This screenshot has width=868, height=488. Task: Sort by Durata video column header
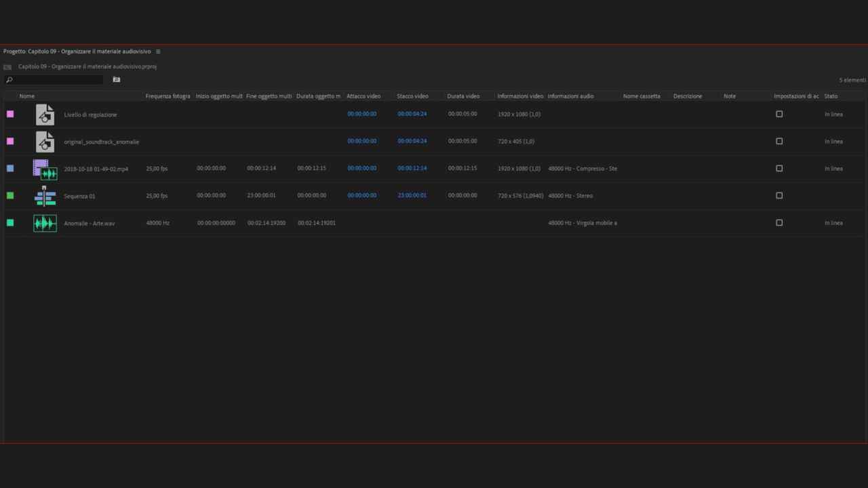pyautogui.click(x=463, y=96)
